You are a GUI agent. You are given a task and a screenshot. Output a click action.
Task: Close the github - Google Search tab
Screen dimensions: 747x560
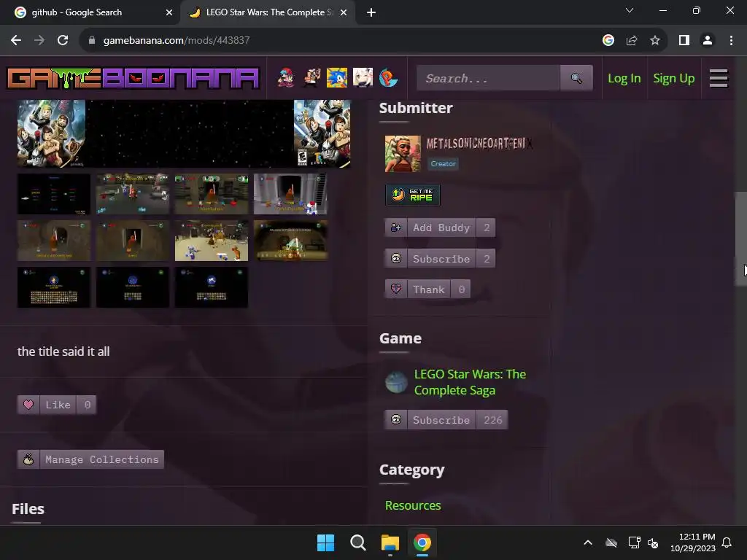(x=169, y=12)
